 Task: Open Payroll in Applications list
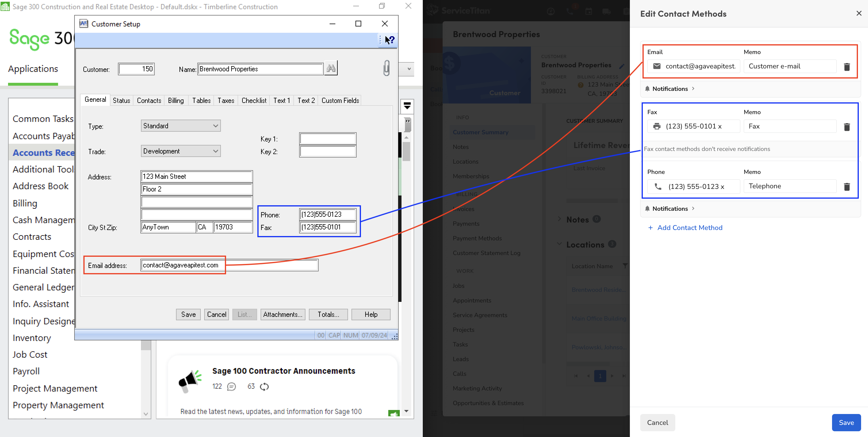[26, 371]
